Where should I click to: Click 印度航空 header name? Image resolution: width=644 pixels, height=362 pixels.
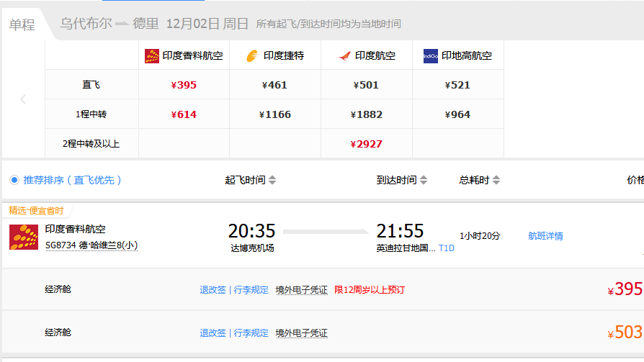tap(375, 56)
